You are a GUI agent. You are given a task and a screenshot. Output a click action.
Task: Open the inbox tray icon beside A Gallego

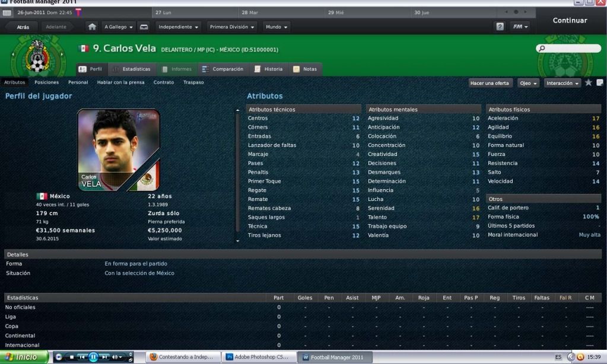pos(144,27)
